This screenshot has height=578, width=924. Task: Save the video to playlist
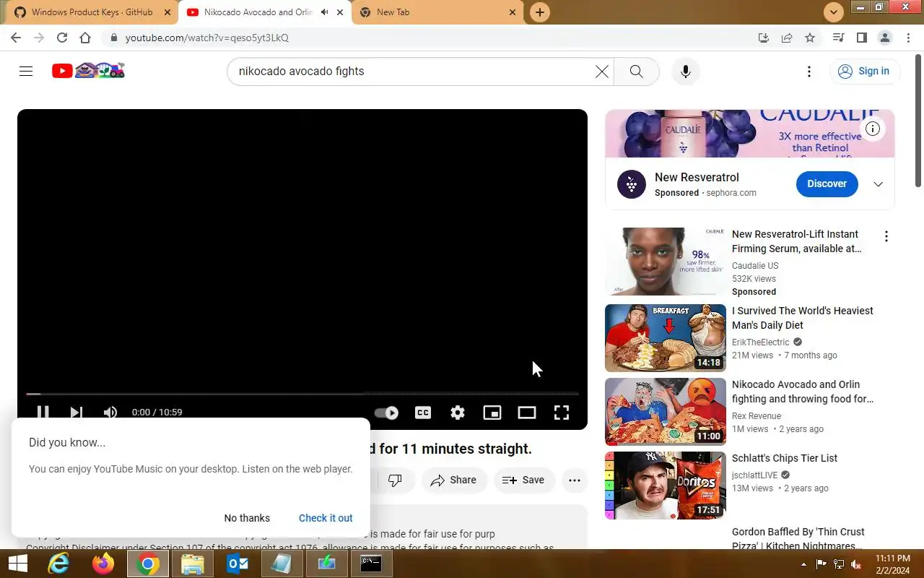tap(523, 480)
